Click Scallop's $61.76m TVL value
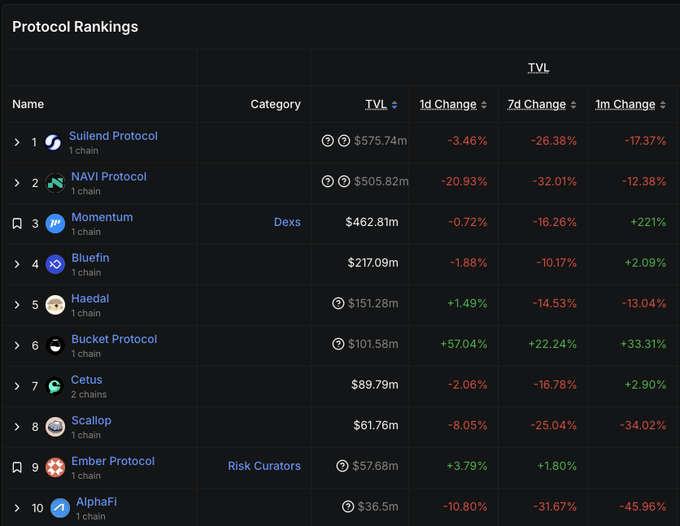680x526 pixels. pos(376,425)
